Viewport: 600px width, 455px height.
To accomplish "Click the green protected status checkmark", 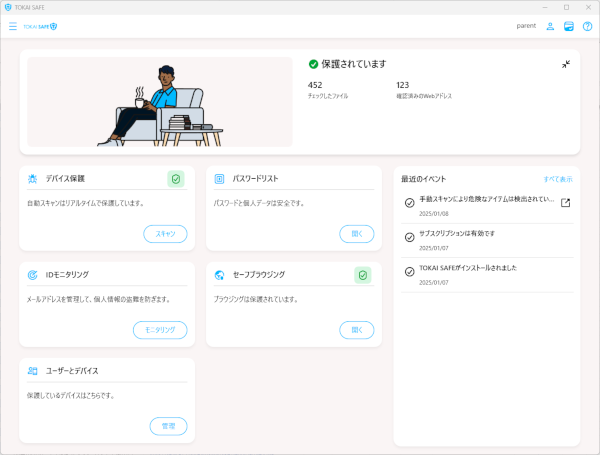I will [313, 64].
